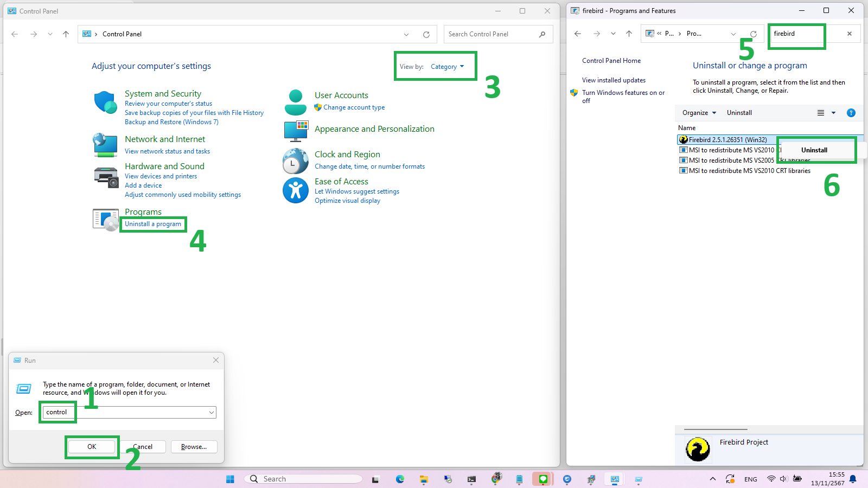Click the Run dialog Open text field
Viewport: 868px width, 488px height.
pos(129,413)
